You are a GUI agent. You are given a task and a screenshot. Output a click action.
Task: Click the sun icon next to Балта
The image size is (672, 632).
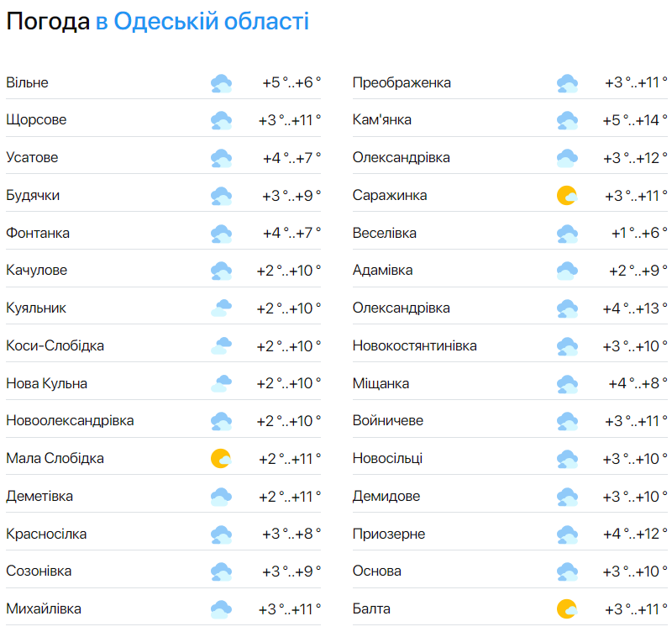[x=567, y=609]
